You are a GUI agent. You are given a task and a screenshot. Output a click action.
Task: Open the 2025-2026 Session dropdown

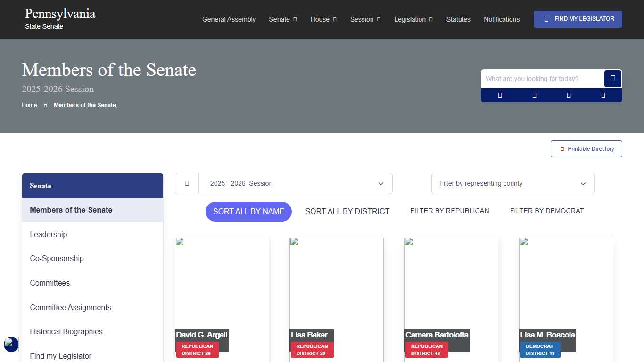click(296, 183)
